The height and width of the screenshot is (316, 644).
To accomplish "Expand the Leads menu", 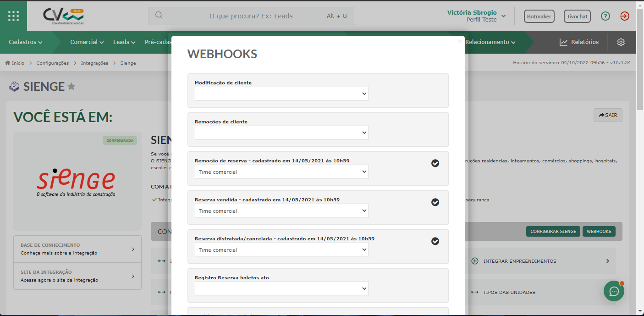I will click(124, 42).
